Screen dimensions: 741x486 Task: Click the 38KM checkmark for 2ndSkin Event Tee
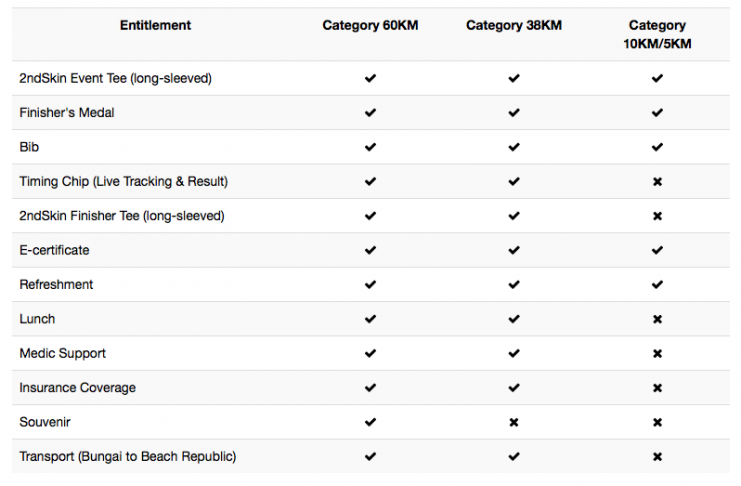[x=514, y=78]
